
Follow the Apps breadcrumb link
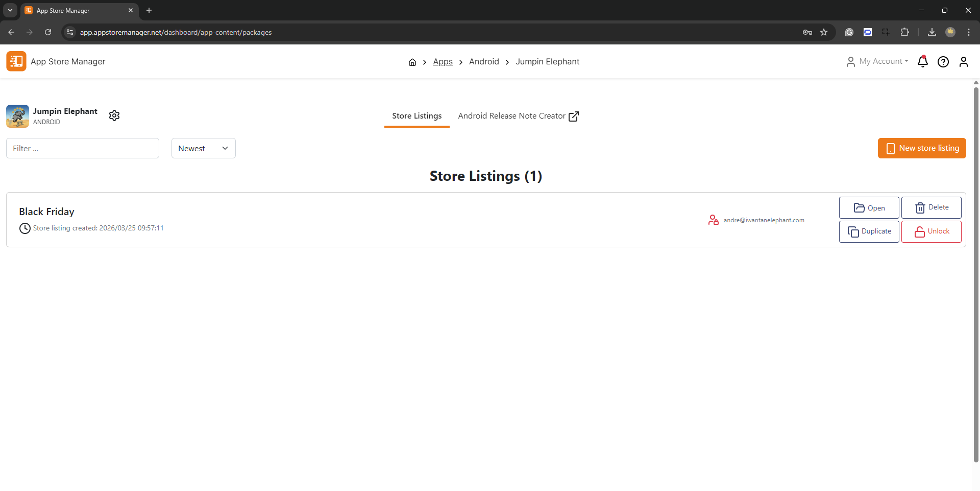point(443,62)
